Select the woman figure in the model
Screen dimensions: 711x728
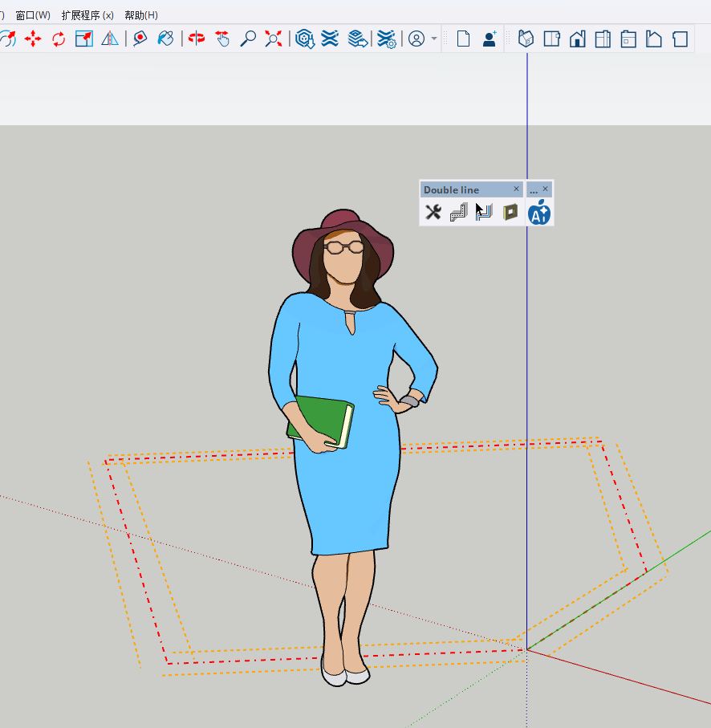tap(345, 449)
